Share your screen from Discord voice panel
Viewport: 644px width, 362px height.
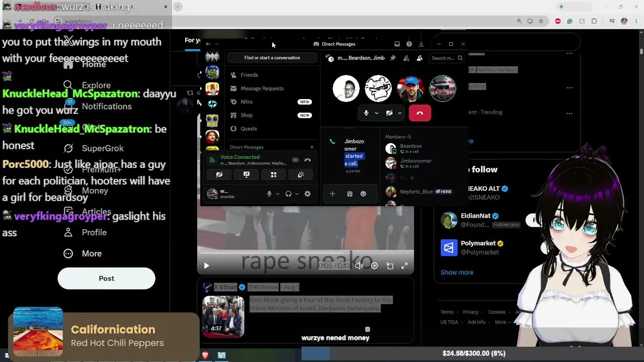click(x=247, y=174)
